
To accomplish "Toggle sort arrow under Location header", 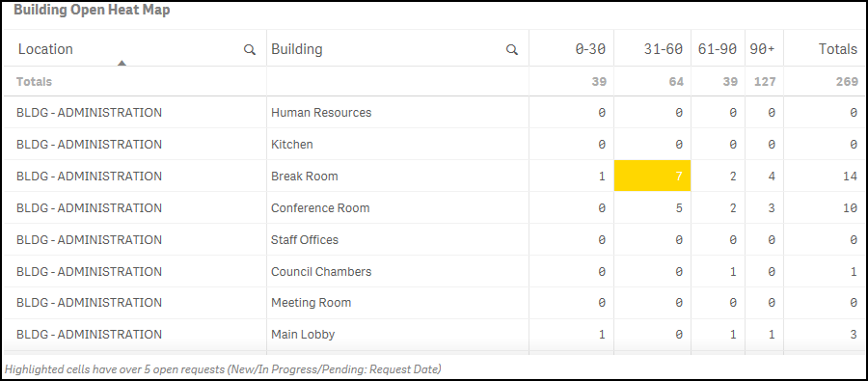I will pyautogui.click(x=122, y=63).
